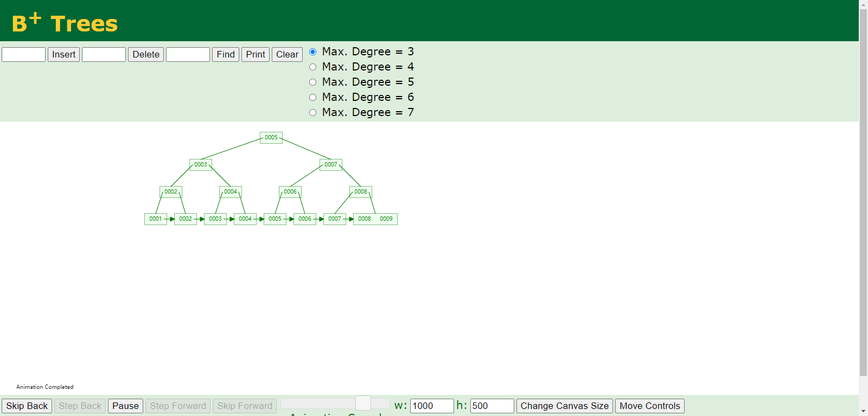Clear the B+ tree
Image resolution: width=868 pixels, height=416 pixels.
coord(287,54)
